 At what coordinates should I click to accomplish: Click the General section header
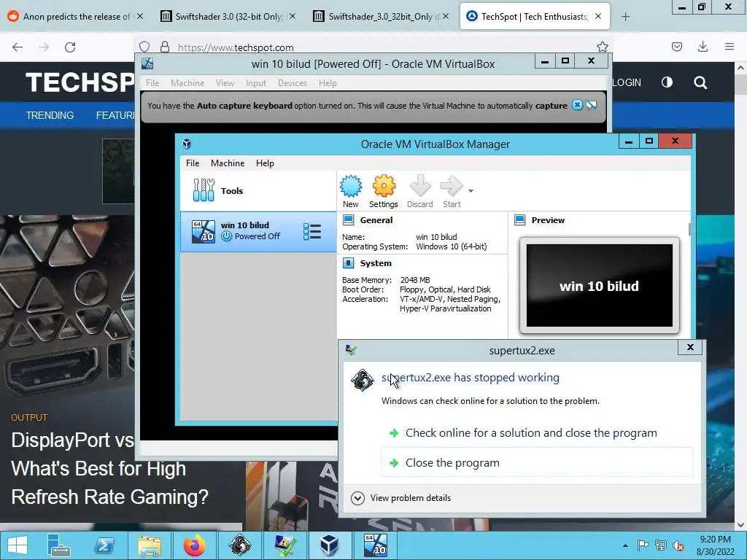[376, 220]
